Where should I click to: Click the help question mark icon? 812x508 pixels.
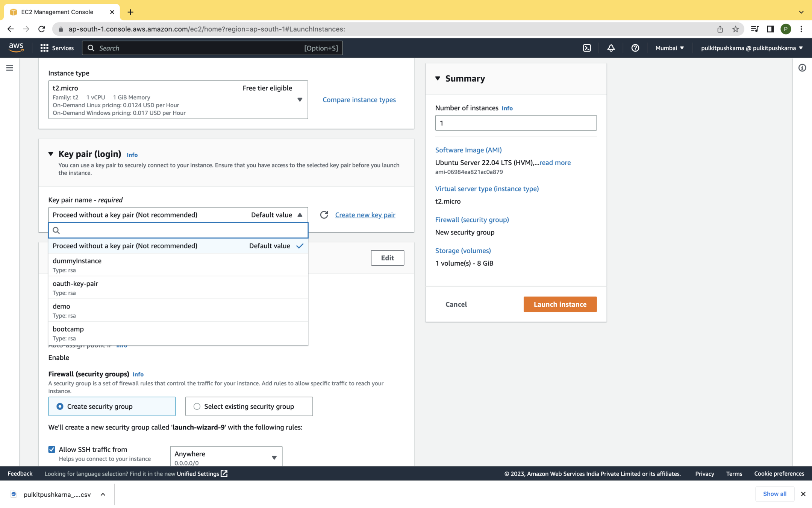(x=635, y=48)
